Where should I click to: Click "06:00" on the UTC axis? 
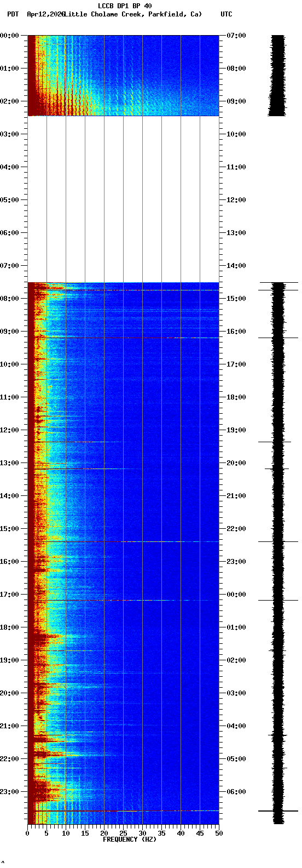(236, 792)
